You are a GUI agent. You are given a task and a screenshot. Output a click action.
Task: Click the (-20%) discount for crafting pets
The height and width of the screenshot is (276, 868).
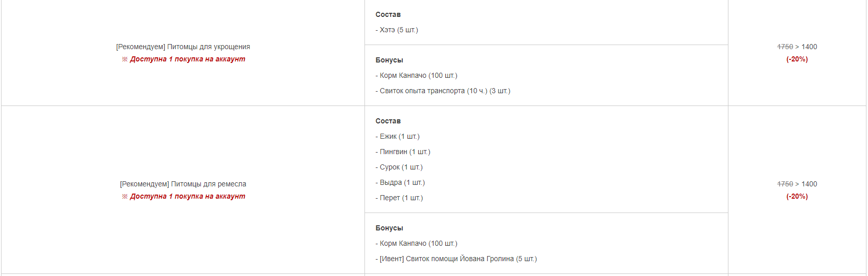(797, 197)
